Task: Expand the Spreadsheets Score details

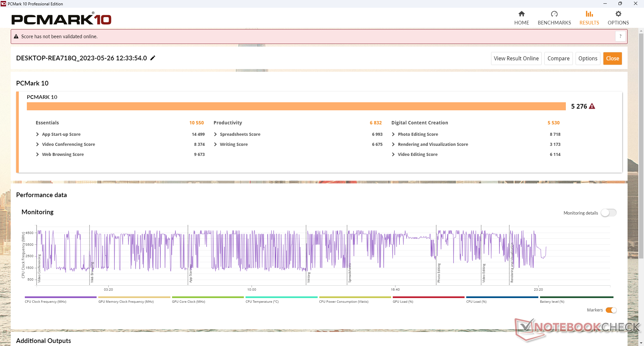Action: [x=215, y=134]
